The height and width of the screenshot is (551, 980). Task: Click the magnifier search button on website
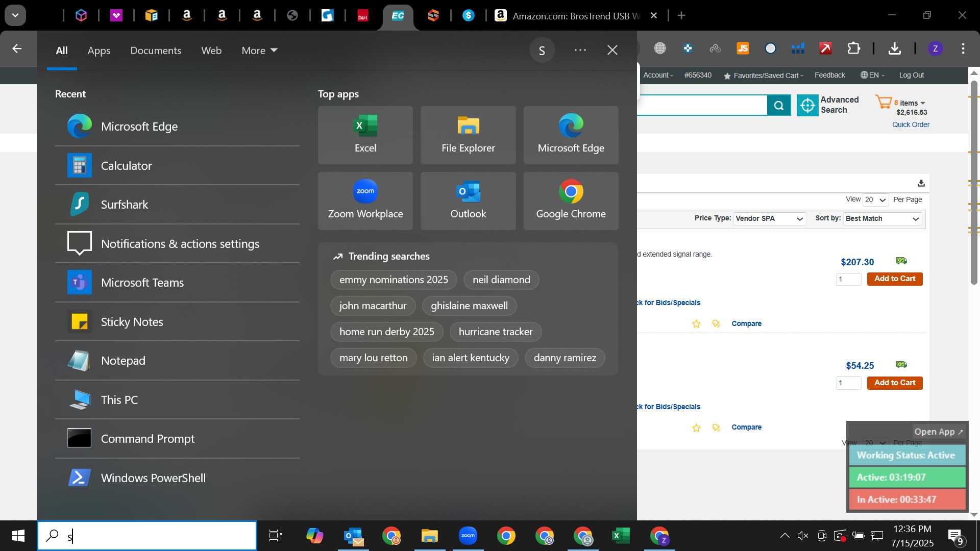(x=779, y=106)
